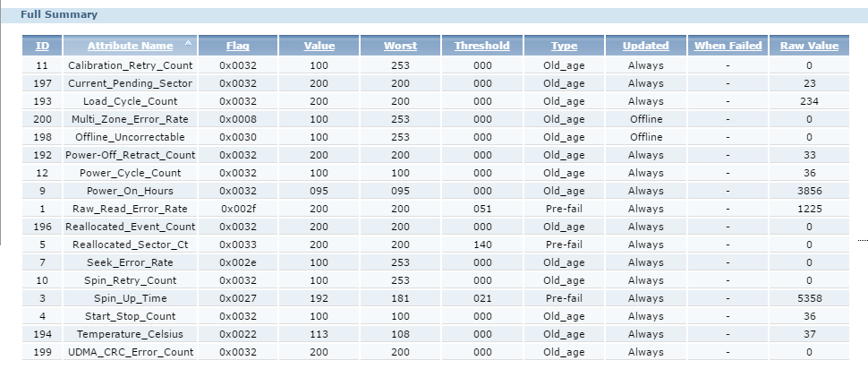The image size is (868, 369).
Task: Sort by the Worst column header
Action: pyautogui.click(x=400, y=46)
